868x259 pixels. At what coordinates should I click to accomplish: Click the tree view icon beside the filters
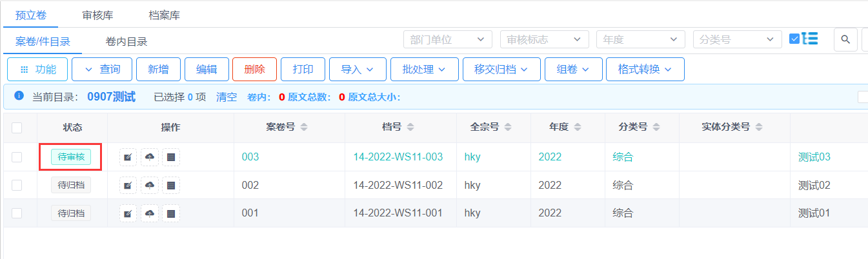[811, 39]
